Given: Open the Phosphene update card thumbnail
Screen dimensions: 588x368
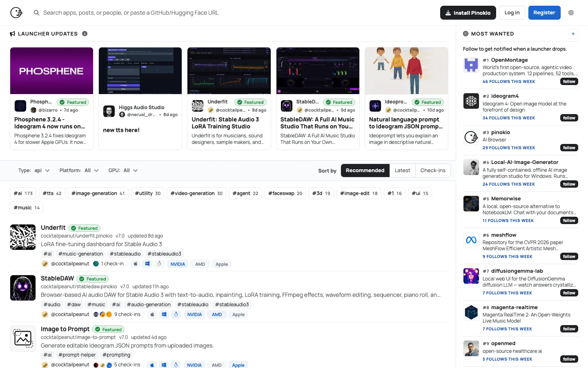Looking at the screenshot, I should click(x=51, y=71).
